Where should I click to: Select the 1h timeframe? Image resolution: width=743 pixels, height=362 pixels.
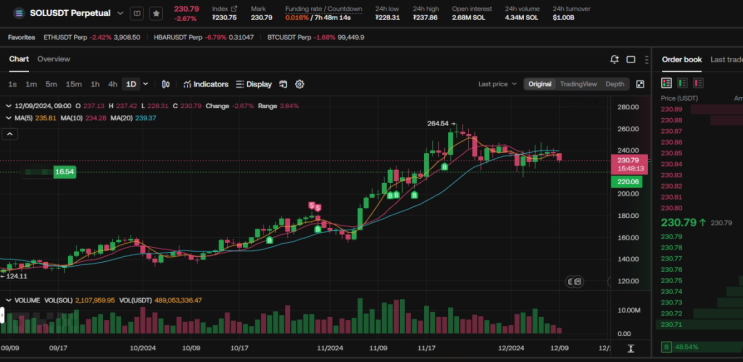tap(95, 84)
